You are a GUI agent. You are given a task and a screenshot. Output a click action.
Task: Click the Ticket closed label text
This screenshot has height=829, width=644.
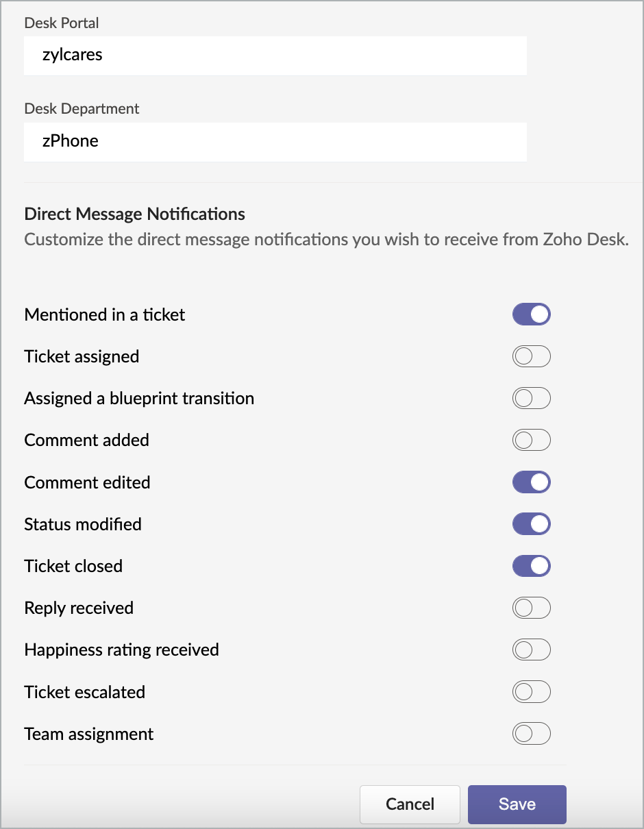[x=73, y=567]
